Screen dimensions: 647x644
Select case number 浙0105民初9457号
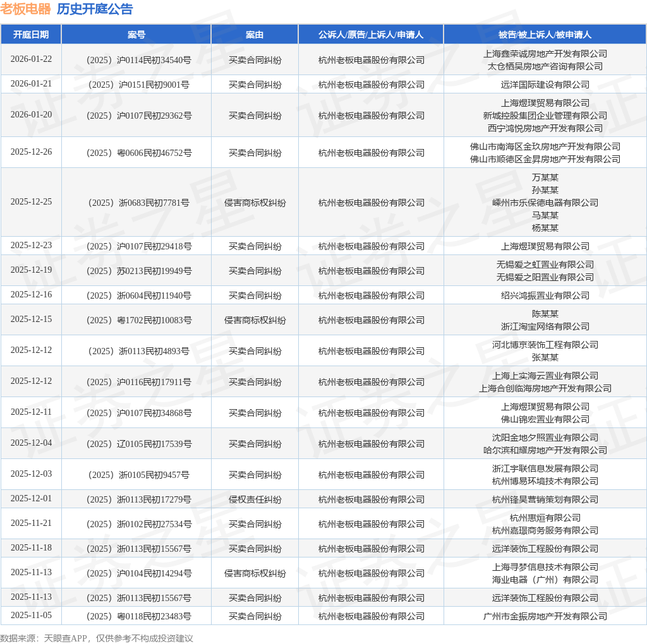tap(138, 475)
